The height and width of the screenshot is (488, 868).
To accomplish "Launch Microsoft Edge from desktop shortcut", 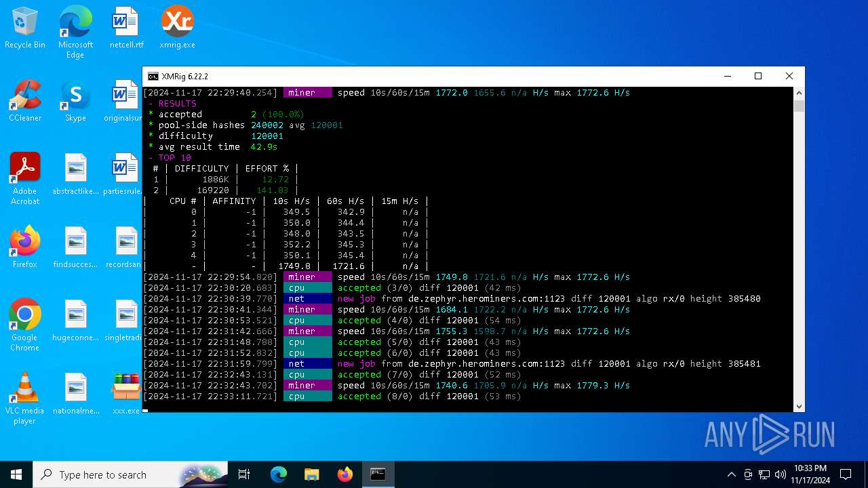I will tap(75, 33).
